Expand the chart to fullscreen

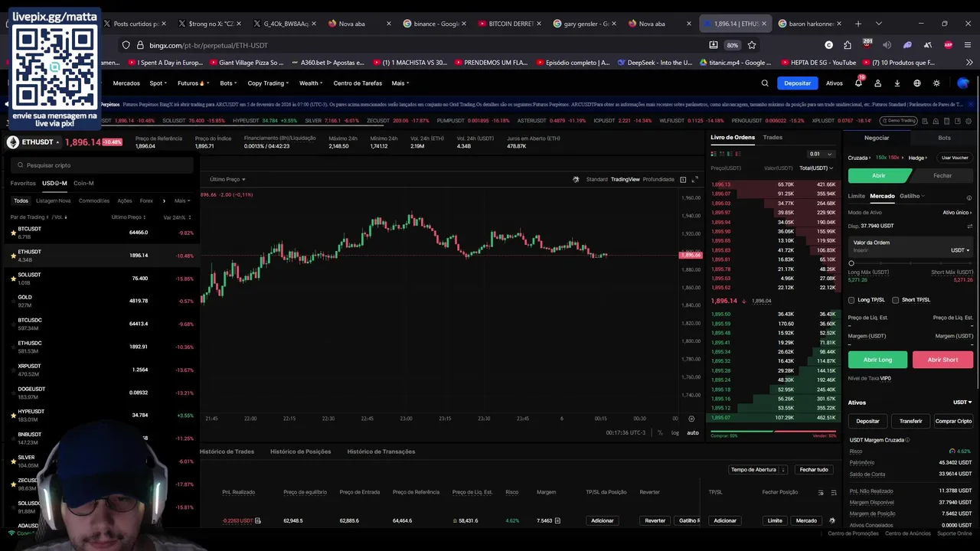point(695,179)
